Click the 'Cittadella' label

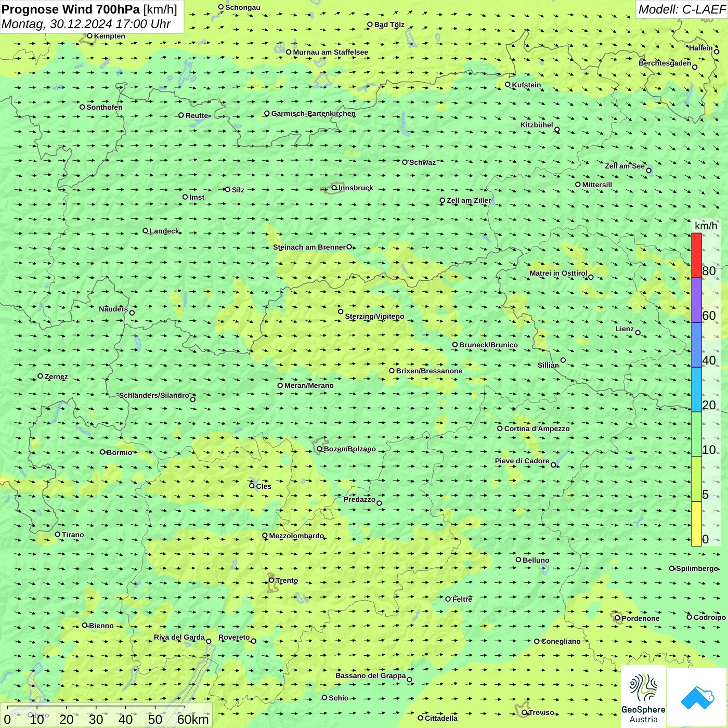point(441,718)
